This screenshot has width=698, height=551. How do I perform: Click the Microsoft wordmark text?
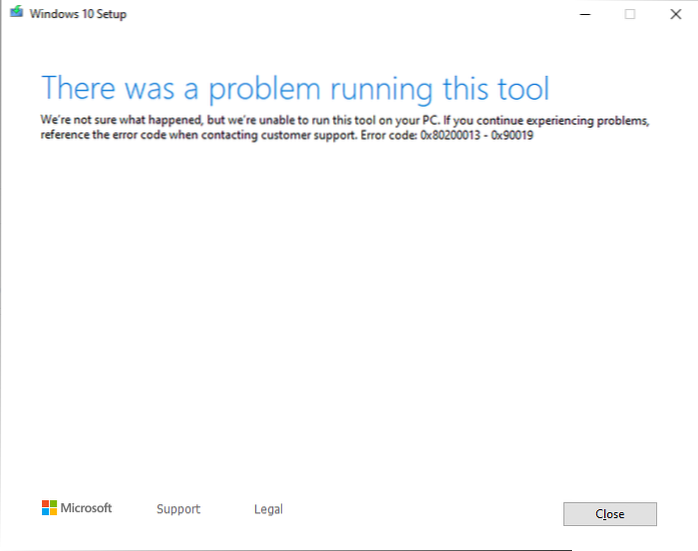pos(87,508)
